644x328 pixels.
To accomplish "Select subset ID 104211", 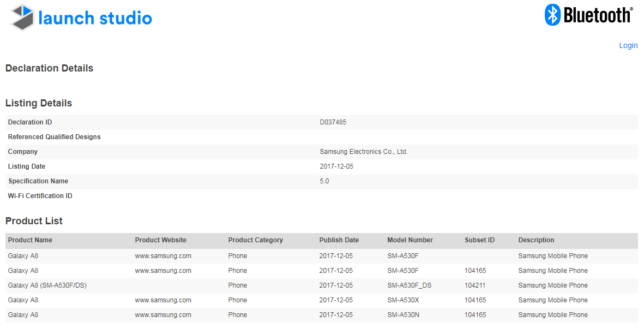I will point(475,285).
